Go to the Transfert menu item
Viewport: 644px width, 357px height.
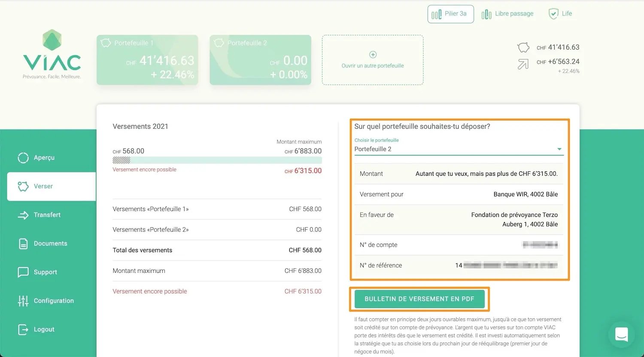pyautogui.click(x=52, y=215)
